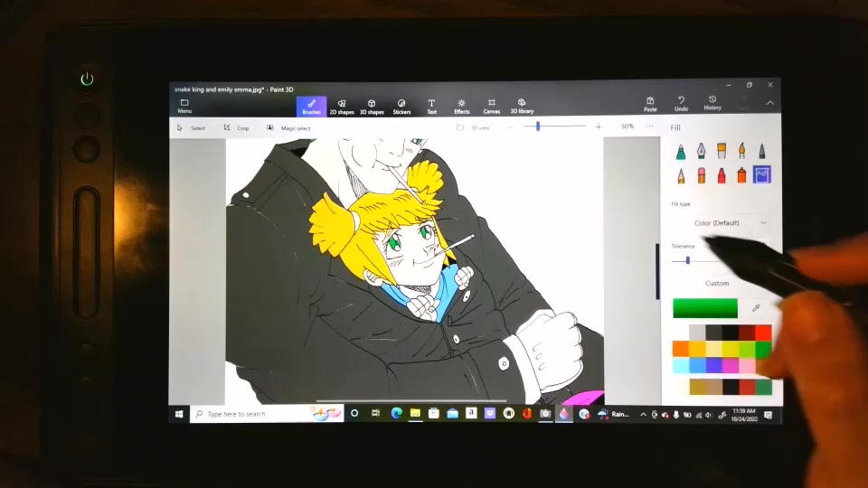Click the zoom out minus button

510,127
